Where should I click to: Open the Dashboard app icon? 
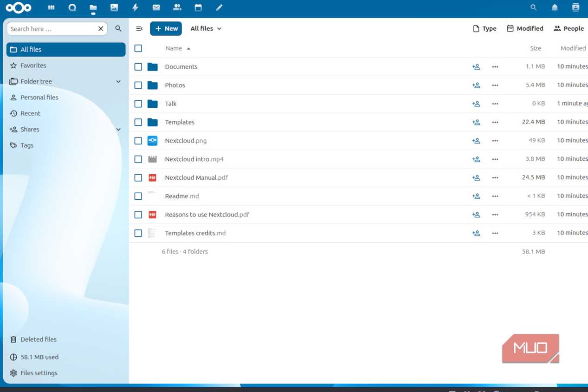[x=51, y=7]
